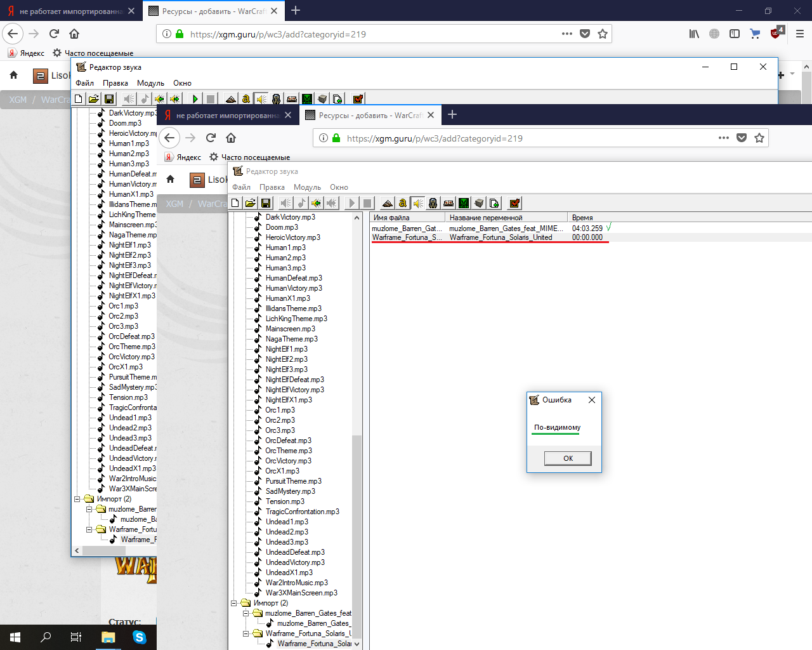Open the Firefox hamburger menu
The image size is (812, 650).
800,34
